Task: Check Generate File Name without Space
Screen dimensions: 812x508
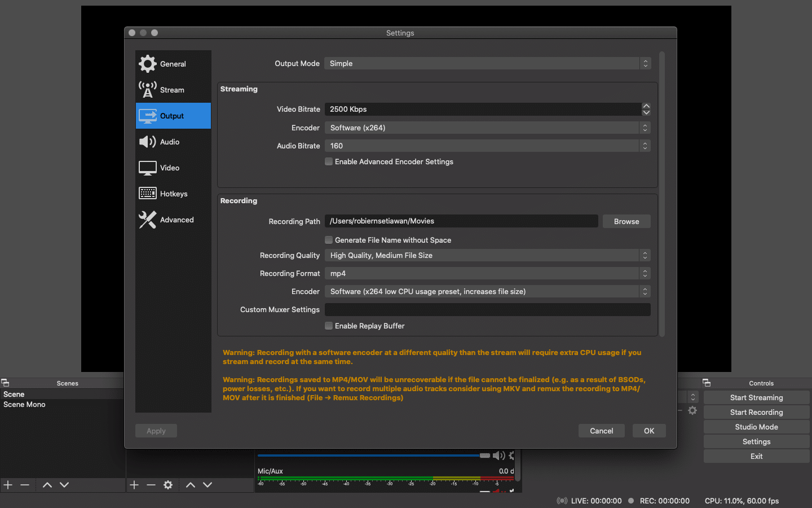Action: [329, 240]
